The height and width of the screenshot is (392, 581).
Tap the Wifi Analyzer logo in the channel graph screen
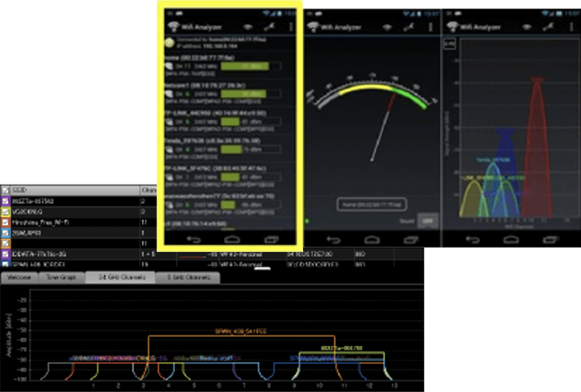point(453,27)
